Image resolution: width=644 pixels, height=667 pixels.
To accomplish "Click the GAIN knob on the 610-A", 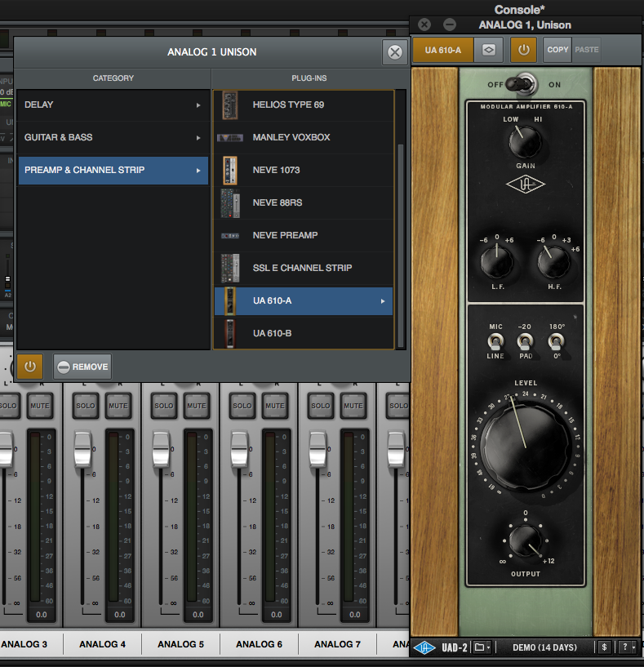I will pyautogui.click(x=525, y=142).
